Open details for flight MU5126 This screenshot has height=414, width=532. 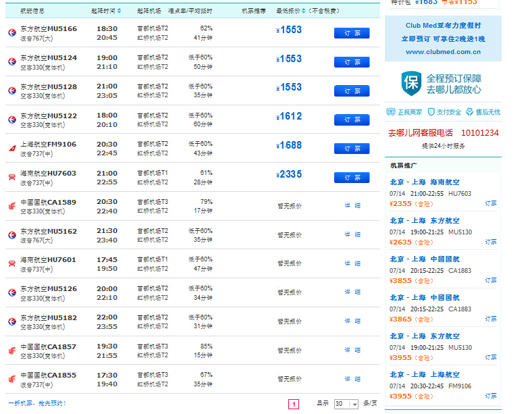tap(352, 292)
